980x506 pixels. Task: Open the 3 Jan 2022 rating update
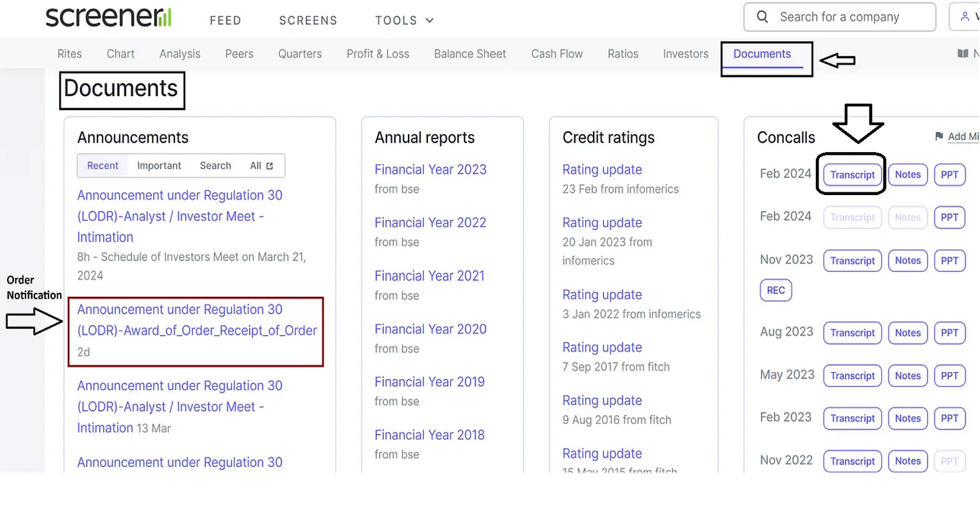(602, 295)
